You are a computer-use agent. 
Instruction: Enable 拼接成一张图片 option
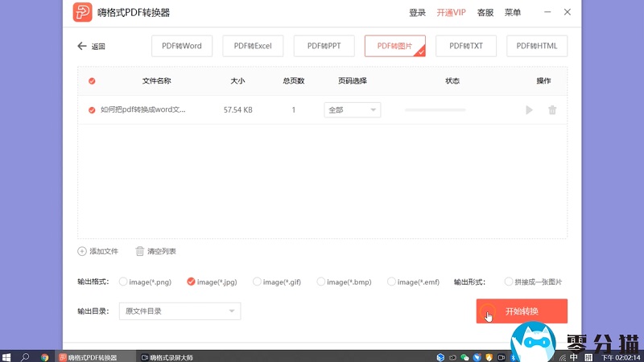(509, 282)
